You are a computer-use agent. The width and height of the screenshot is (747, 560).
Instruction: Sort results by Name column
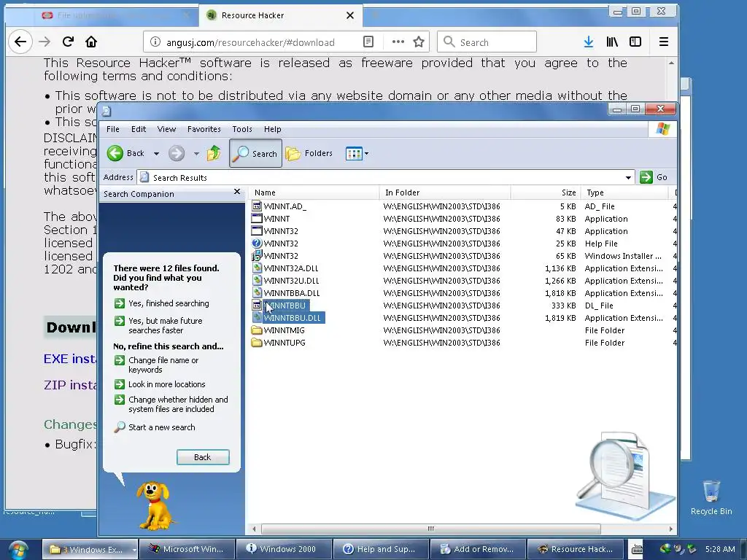click(x=314, y=192)
